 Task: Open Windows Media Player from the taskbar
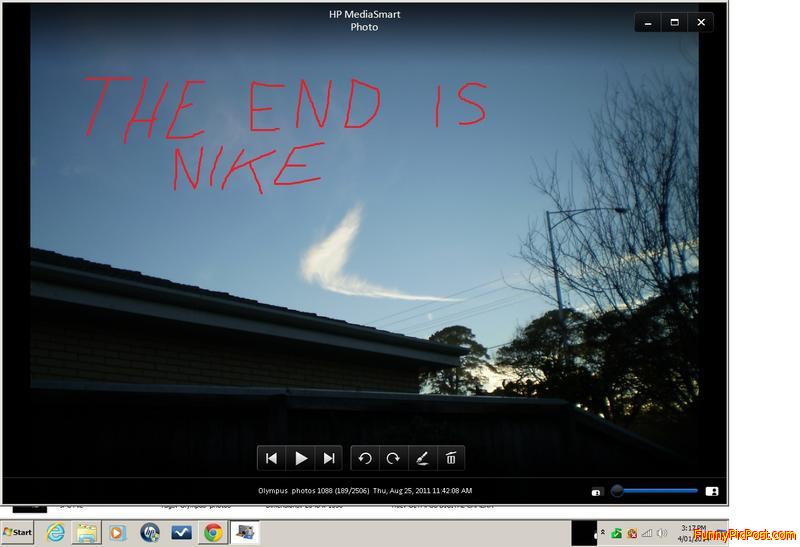click(117, 533)
